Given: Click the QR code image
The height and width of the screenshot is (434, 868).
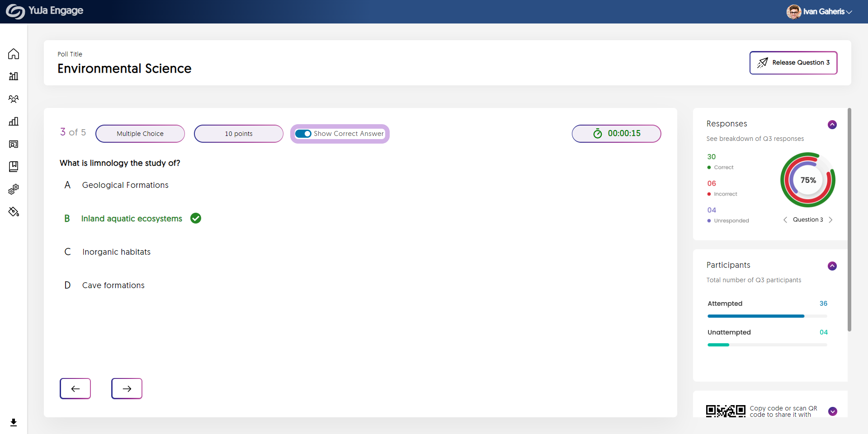Looking at the screenshot, I should click(726, 411).
